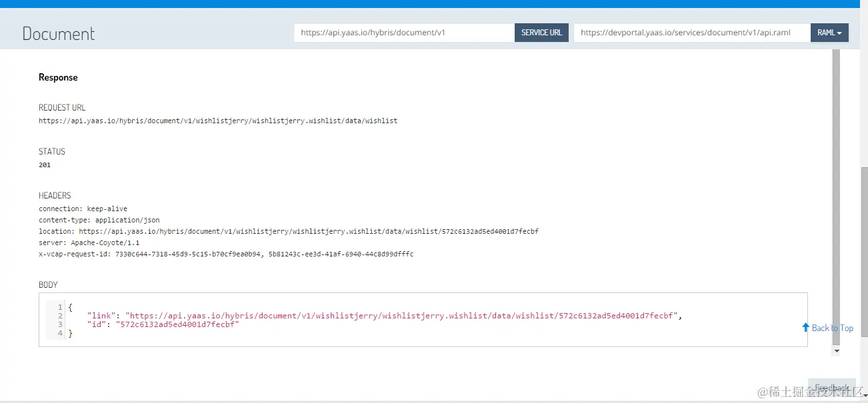
Task: Click the Document page title
Action: [59, 33]
